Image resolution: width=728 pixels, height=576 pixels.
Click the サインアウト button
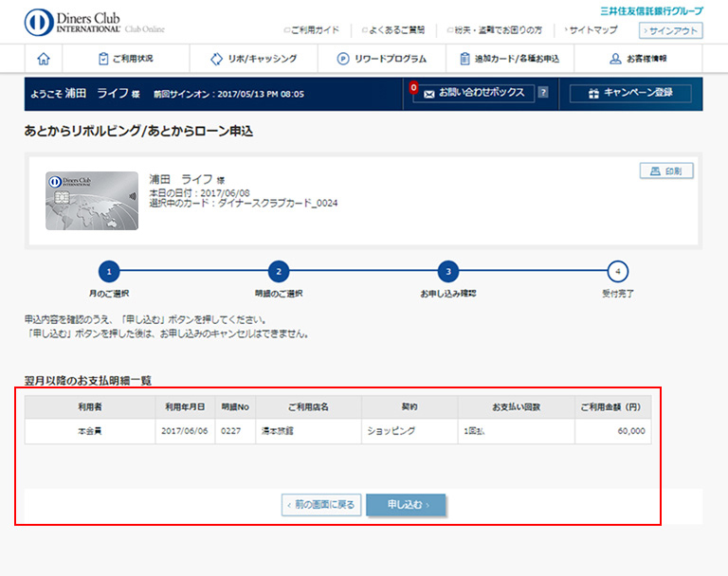click(x=671, y=30)
